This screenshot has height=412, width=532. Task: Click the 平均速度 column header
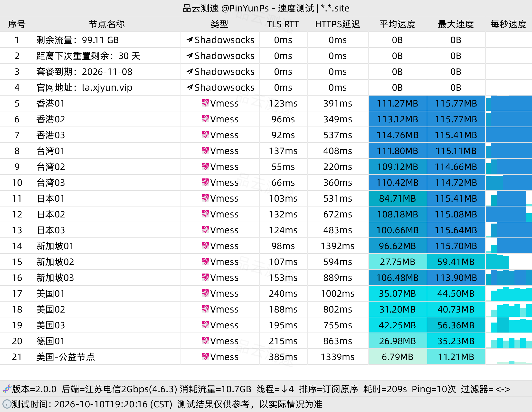click(398, 24)
